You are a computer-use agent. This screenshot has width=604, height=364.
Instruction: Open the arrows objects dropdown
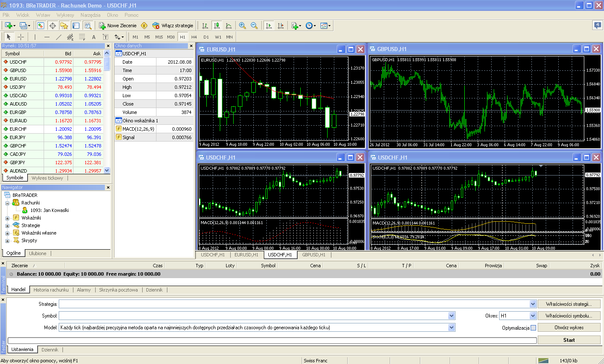coord(119,37)
